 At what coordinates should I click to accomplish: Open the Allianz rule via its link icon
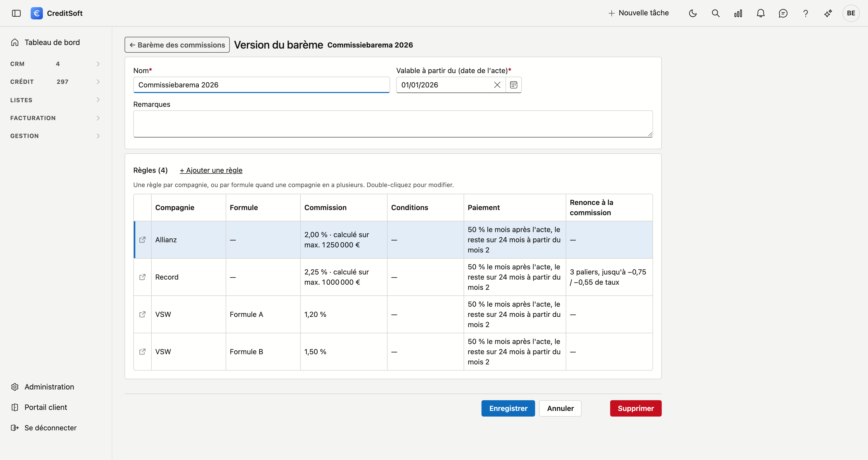(x=142, y=240)
